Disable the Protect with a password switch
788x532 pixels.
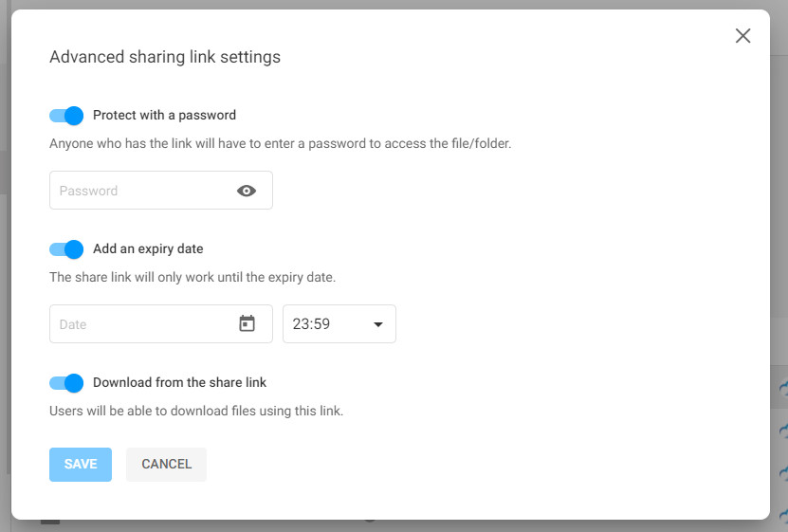pos(66,116)
